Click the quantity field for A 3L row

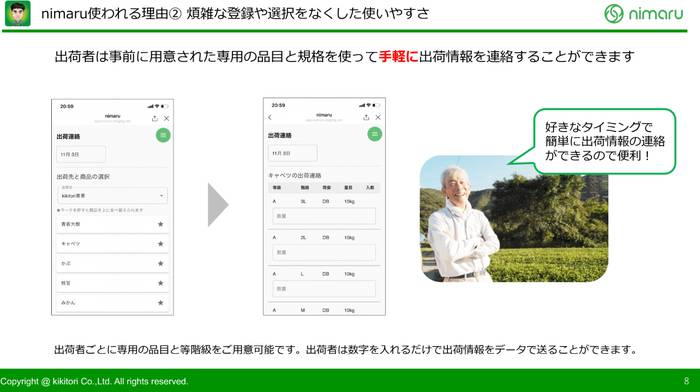point(324,216)
